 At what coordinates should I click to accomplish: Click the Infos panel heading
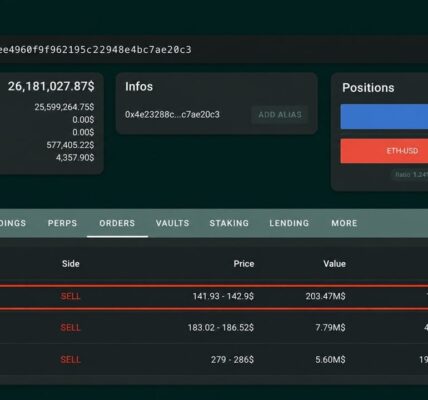click(x=139, y=87)
